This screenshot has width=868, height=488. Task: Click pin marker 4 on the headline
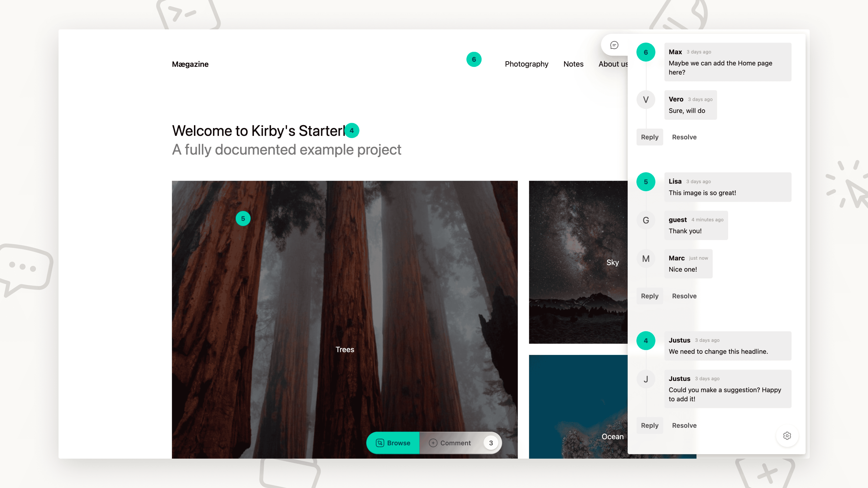pyautogui.click(x=352, y=131)
